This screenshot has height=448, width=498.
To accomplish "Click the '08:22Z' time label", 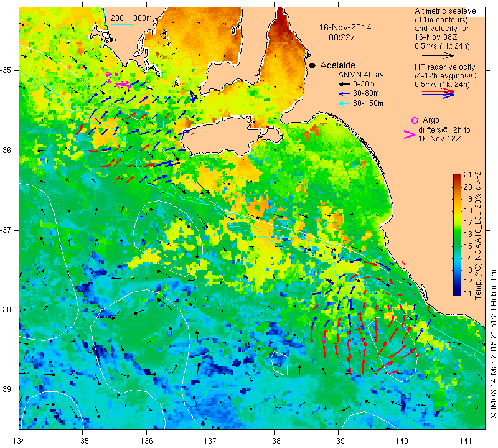I will (x=342, y=37).
